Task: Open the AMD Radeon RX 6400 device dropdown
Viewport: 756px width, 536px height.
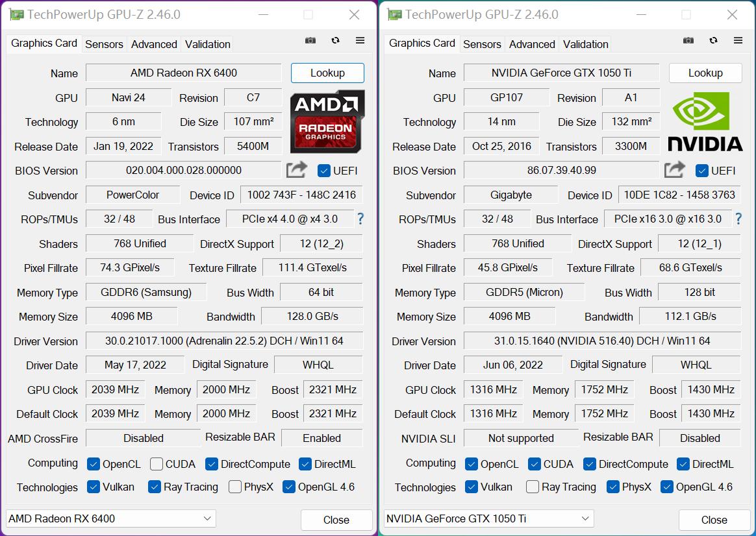Action: point(110,518)
